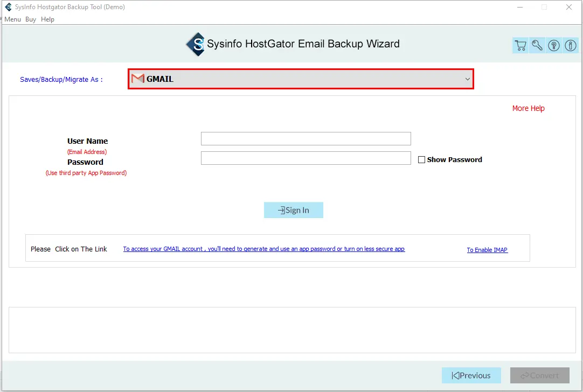The height and width of the screenshot is (392, 583).
Task: Click the key activation icon
Action: [537, 45]
